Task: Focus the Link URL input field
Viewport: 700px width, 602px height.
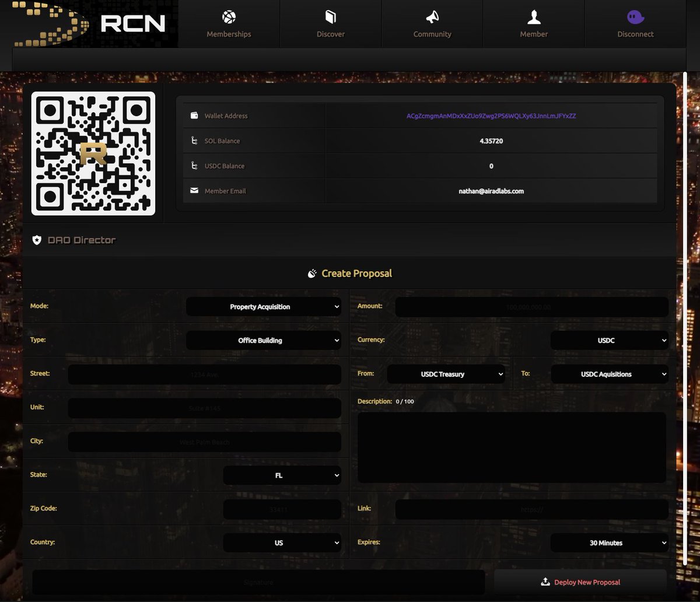Action: click(532, 509)
